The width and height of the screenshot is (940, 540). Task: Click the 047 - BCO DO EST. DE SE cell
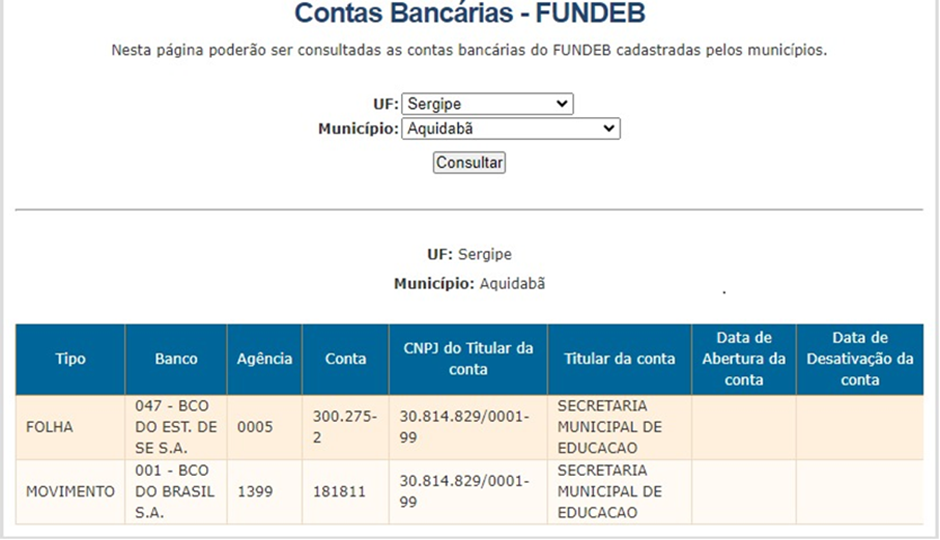pos(176,427)
